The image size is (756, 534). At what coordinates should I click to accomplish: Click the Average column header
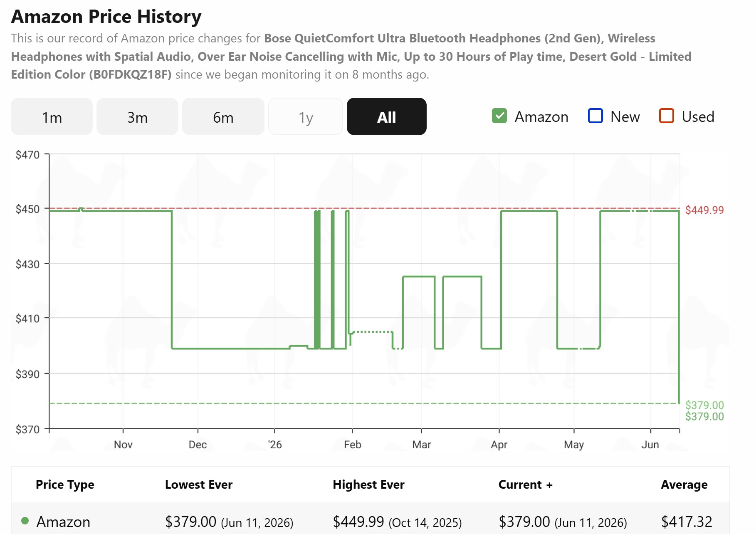click(684, 485)
